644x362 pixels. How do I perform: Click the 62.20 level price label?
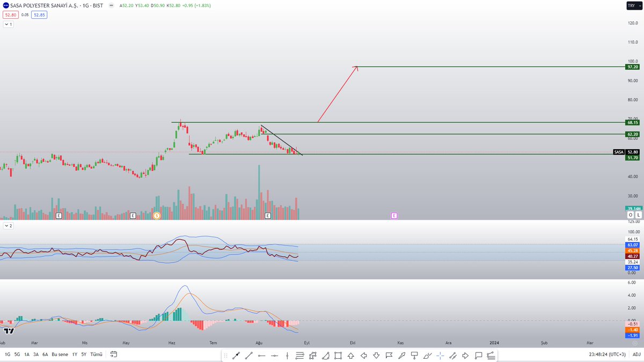pyautogui.click(x=633, y=134)
